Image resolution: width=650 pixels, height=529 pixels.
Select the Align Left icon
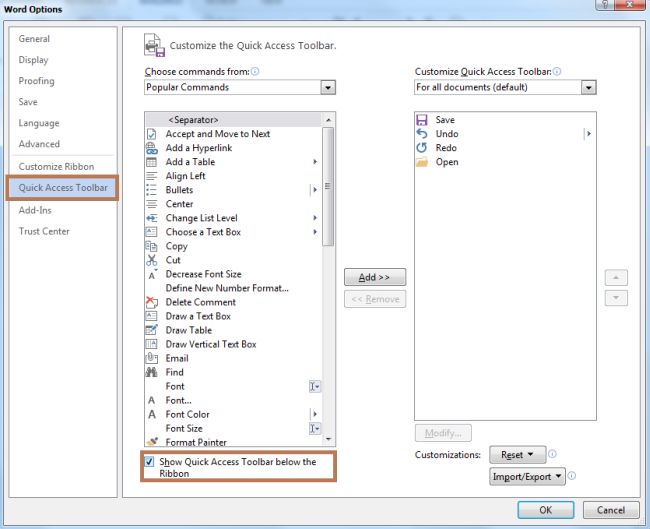[152, 176]
